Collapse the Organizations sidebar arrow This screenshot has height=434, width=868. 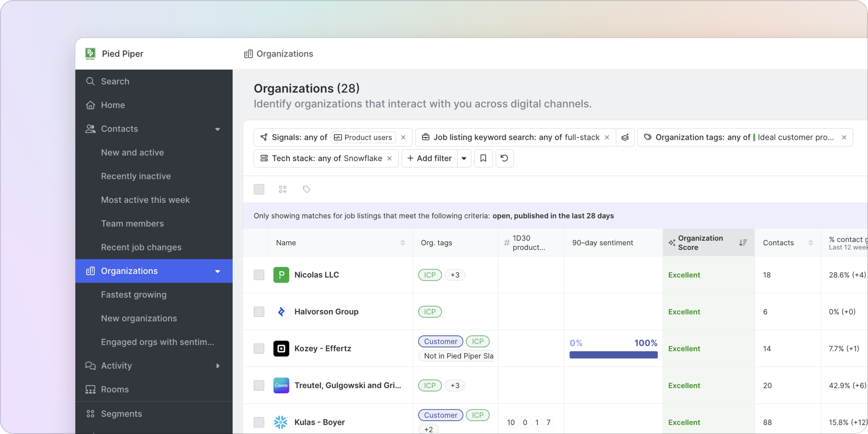pos(217,271)
